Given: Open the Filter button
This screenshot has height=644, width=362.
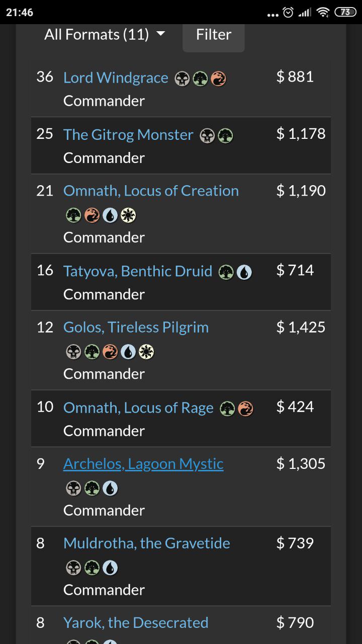Looking at the screenshot, I should click(x=214, y=35).
